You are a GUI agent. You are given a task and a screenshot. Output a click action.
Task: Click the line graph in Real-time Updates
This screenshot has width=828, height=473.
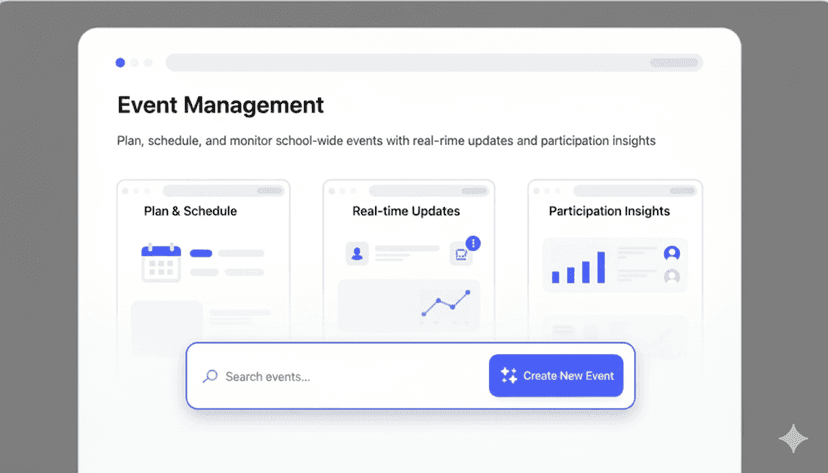[x=445, y=303]
